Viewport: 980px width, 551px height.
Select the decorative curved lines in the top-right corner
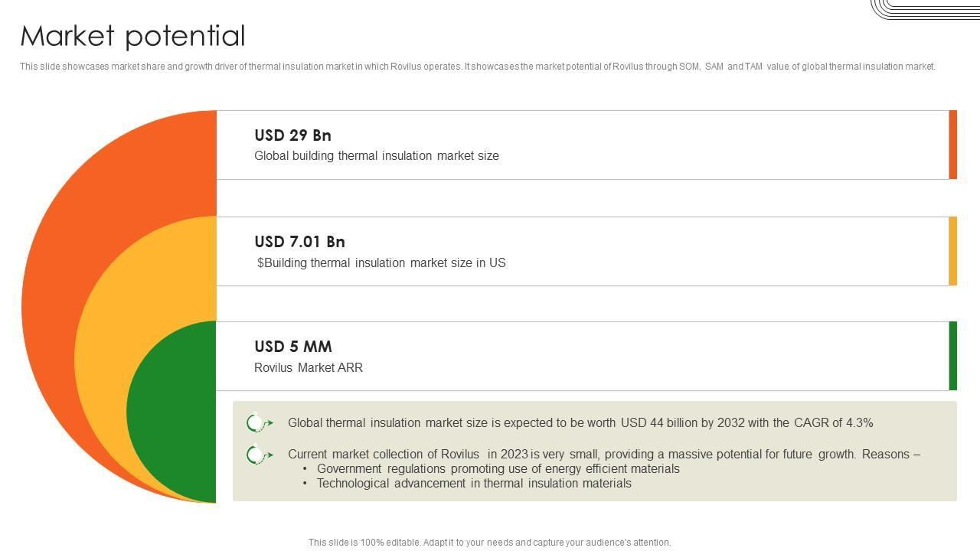[x=925, y=9]
